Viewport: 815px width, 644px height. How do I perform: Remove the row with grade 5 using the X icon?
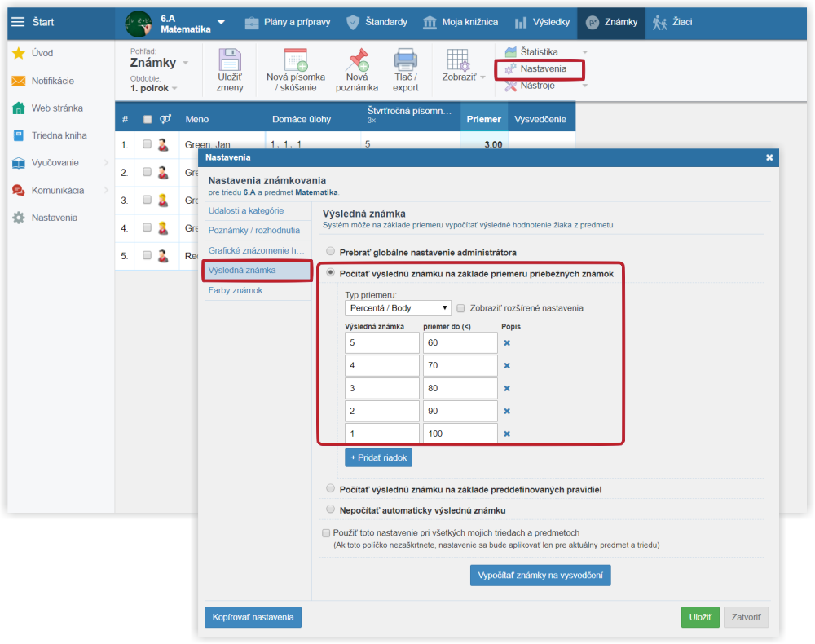[x=506, y=343]
